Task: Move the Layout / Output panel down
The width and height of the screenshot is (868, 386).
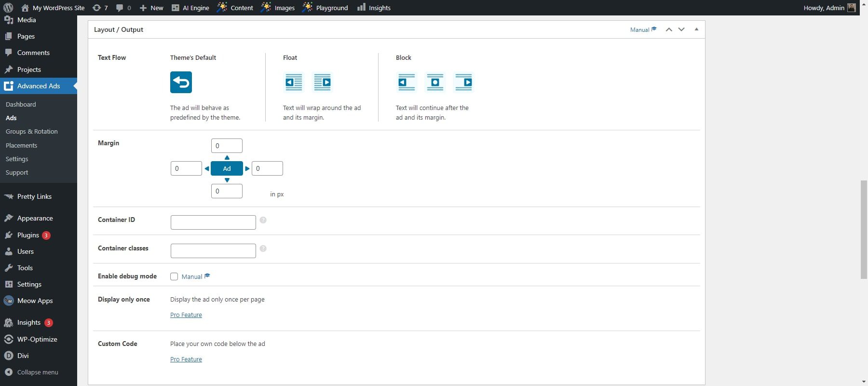Action: tap(681, 29)
